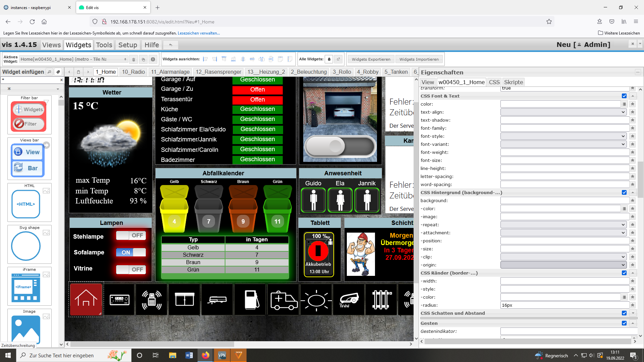
Task: Align widgets left icon
Action: coord(205,59)
